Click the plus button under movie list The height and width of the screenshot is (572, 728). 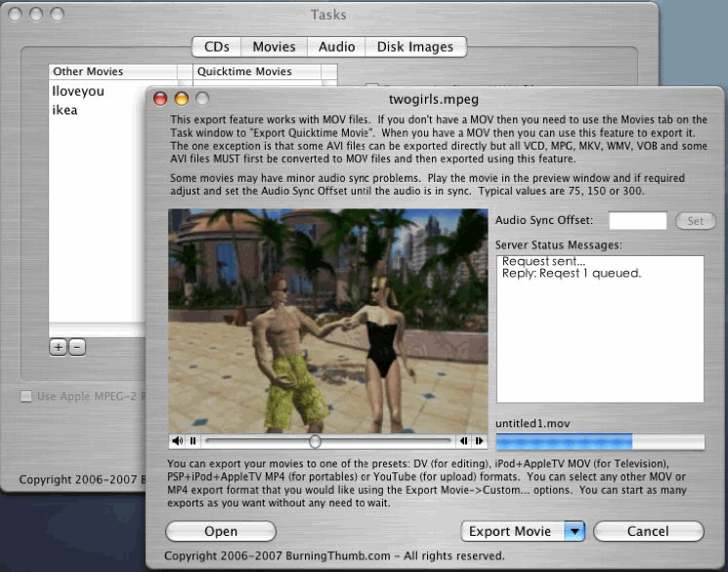coord(58,347)
